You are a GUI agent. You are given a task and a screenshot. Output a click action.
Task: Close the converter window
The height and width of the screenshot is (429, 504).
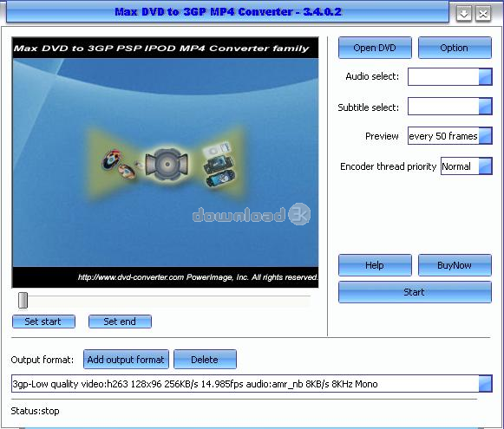[483, 14]
